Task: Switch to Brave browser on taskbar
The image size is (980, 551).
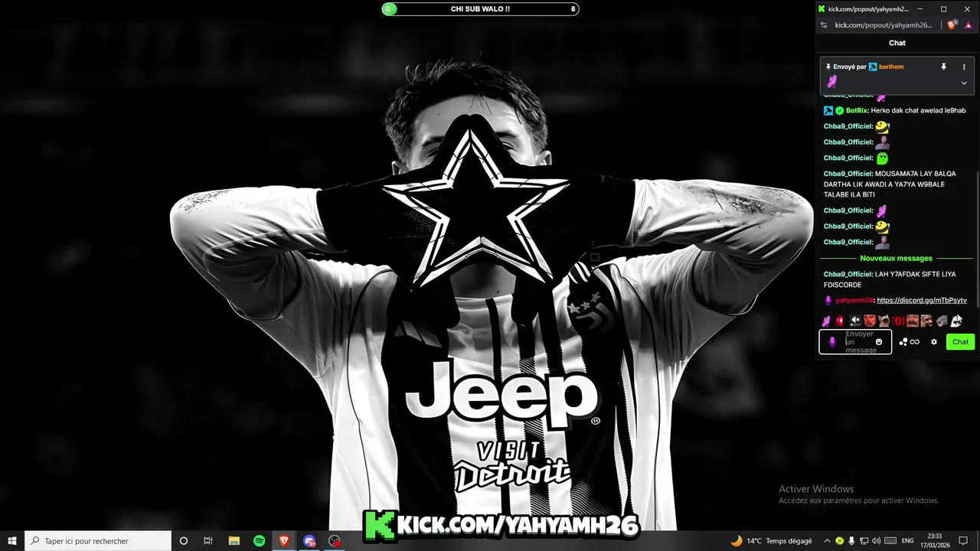Action: 285,541
